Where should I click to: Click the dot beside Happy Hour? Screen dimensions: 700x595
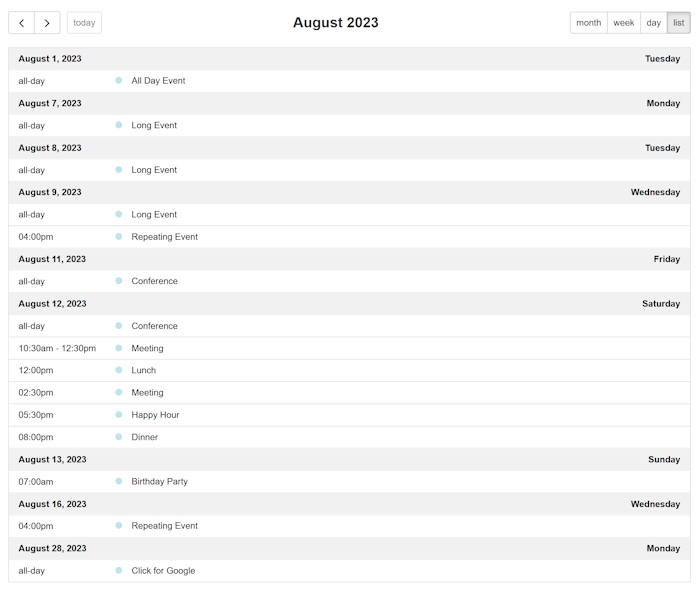(x=119, y=415)
